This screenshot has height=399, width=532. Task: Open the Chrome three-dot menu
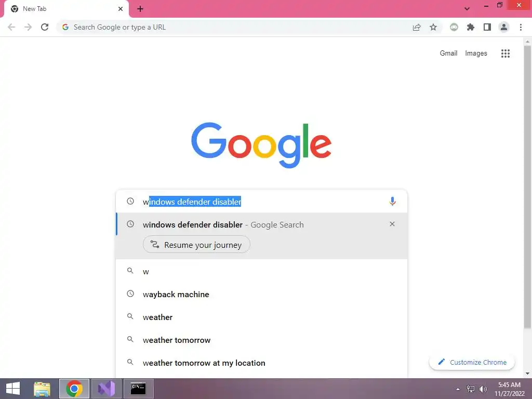coord(521,27)
